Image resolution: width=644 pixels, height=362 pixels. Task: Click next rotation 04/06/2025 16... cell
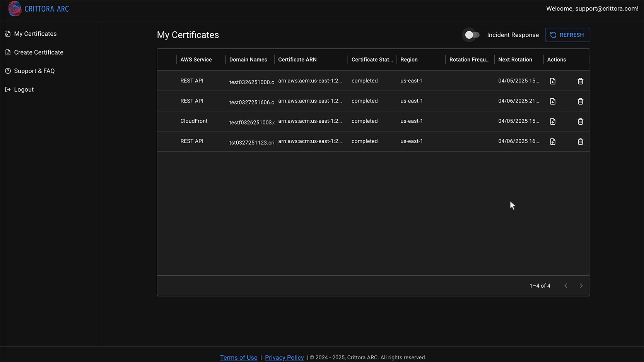click(x=518, y=141)
